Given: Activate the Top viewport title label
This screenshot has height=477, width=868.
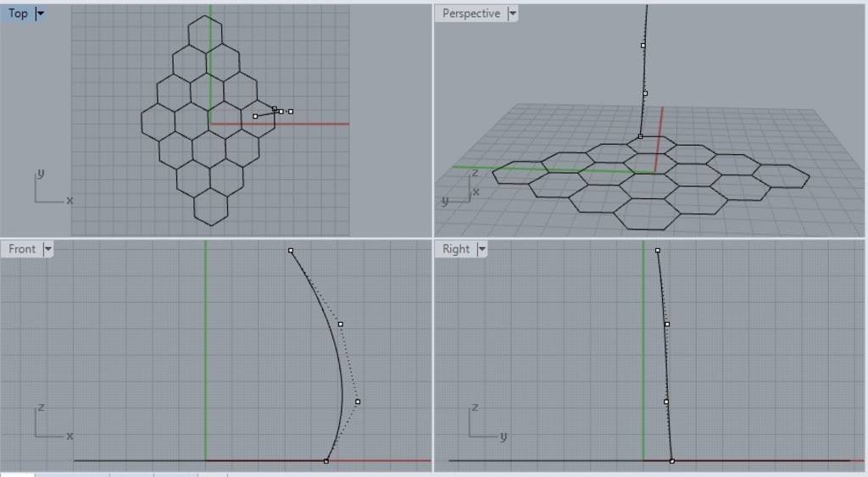Looking at the screenshot, I should [x=18, y=14].
